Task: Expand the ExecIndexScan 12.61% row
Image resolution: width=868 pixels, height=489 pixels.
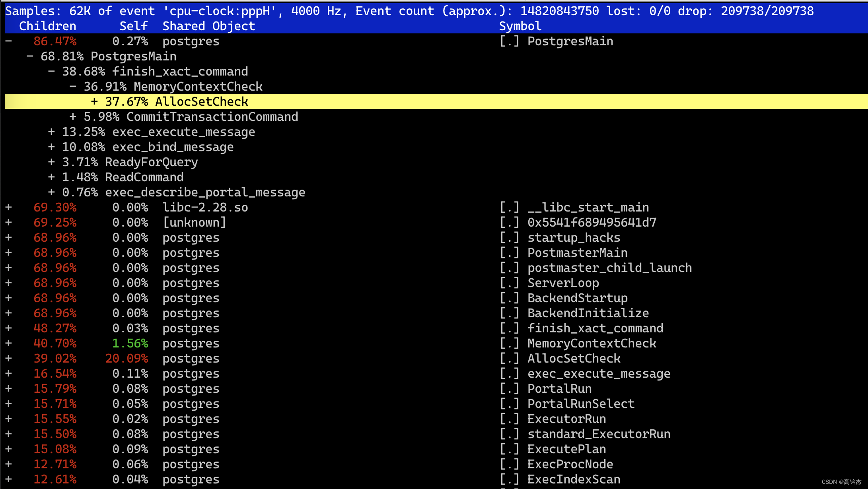Action: [8, 479]
